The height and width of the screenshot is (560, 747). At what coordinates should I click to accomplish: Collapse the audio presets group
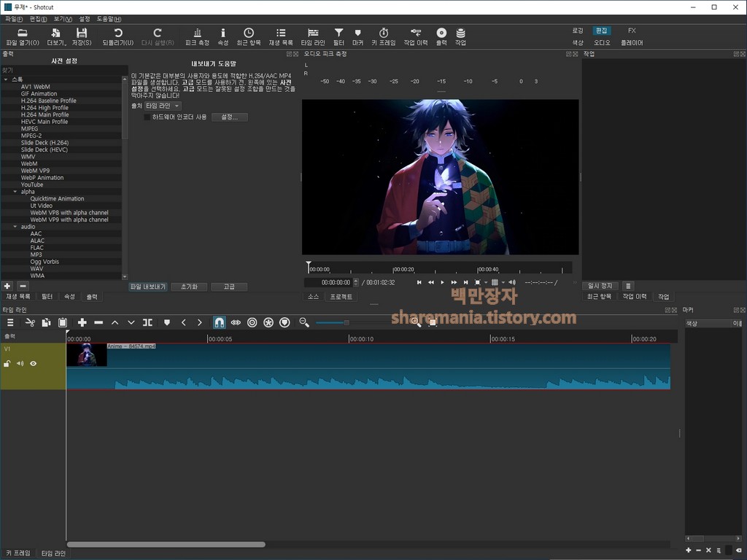pos(15,227)
